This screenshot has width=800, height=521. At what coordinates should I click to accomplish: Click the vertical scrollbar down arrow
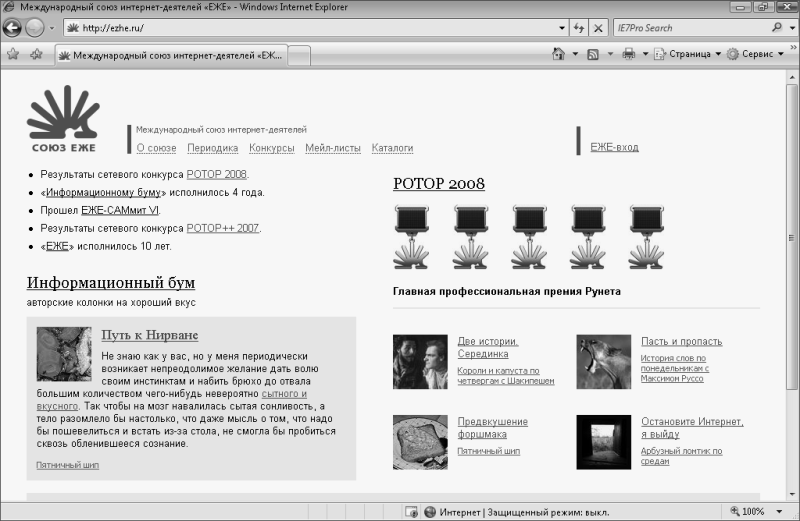[792, 494]
